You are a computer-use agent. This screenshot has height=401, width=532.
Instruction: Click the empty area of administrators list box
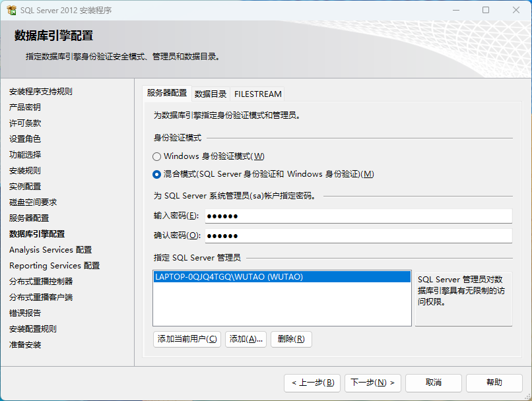click(282, 304)
